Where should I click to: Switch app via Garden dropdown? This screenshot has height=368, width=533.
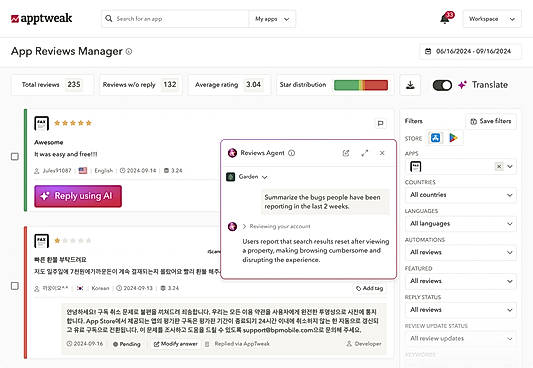pos(253,177)
